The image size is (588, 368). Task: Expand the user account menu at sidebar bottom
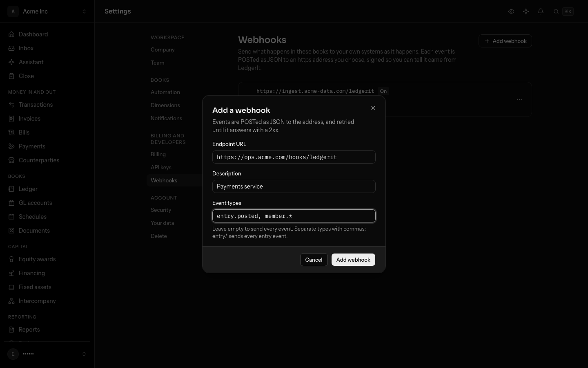click(x=47, y=354)
